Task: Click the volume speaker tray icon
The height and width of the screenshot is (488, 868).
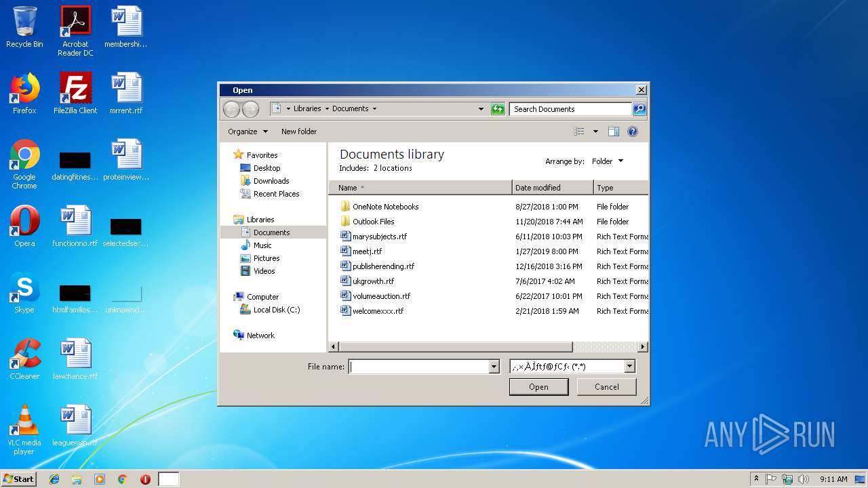Action: 804,479
